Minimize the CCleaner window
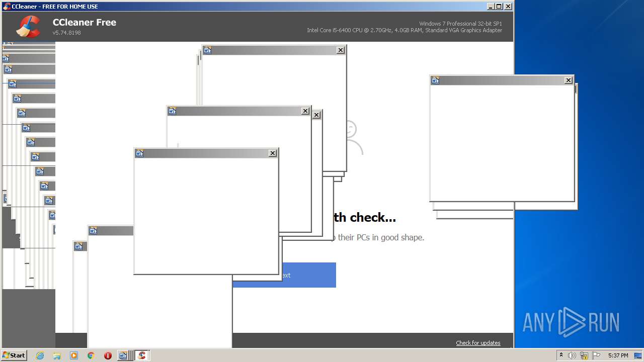The image size is (644, 362). (491, 7)
